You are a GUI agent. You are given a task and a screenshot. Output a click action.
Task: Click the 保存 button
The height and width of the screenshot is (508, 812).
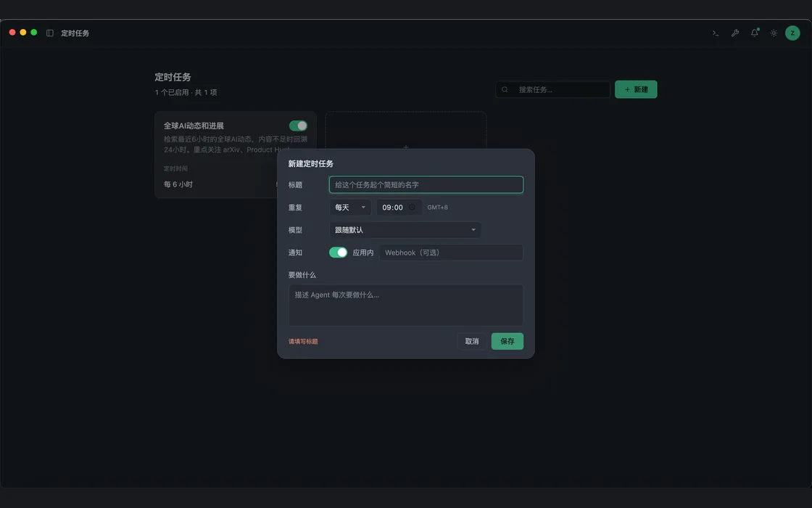tap(507, 341)
